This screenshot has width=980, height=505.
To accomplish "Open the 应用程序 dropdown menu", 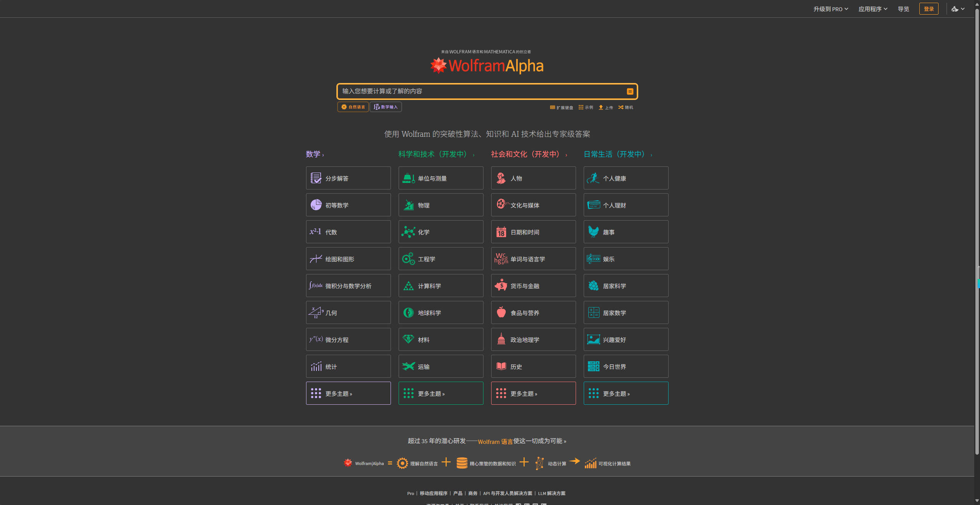I will point(872,8).
